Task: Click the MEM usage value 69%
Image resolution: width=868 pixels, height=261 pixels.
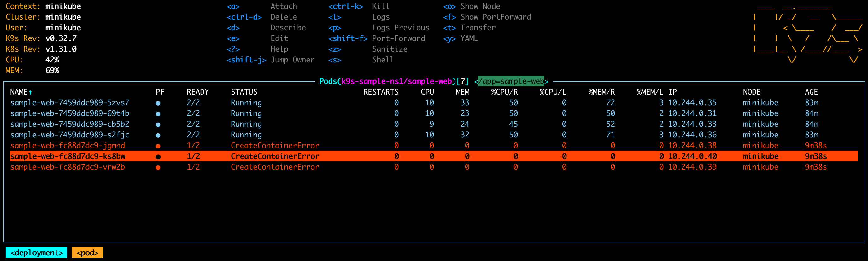Action: pyautogui.click(x=52, y=70)
